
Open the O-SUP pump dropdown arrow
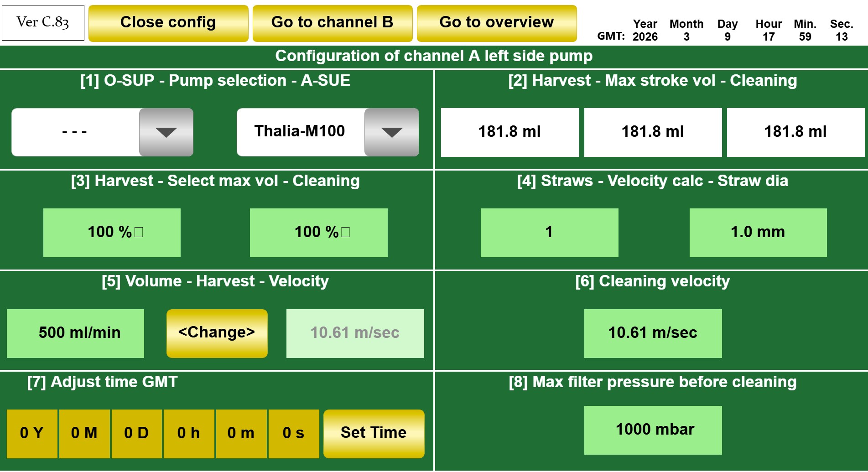tap(166, 132)
